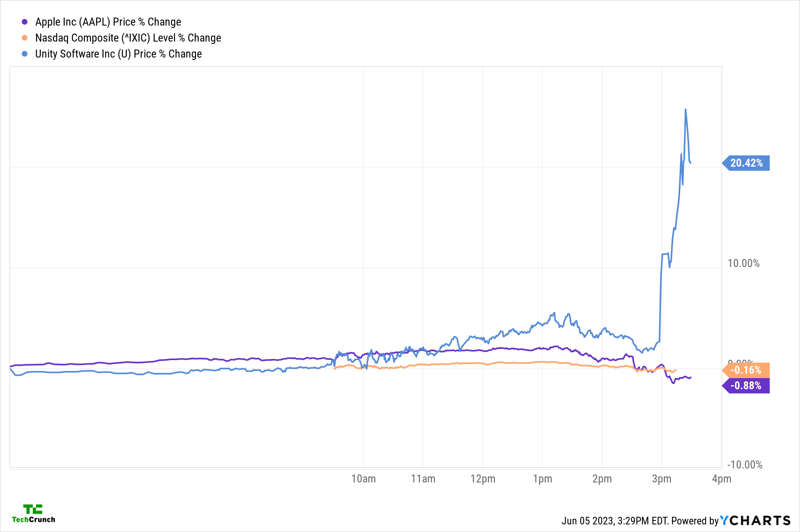800x532 pixels.
Task: Click the 10.00% y-axis label
Action: (743, 263)
